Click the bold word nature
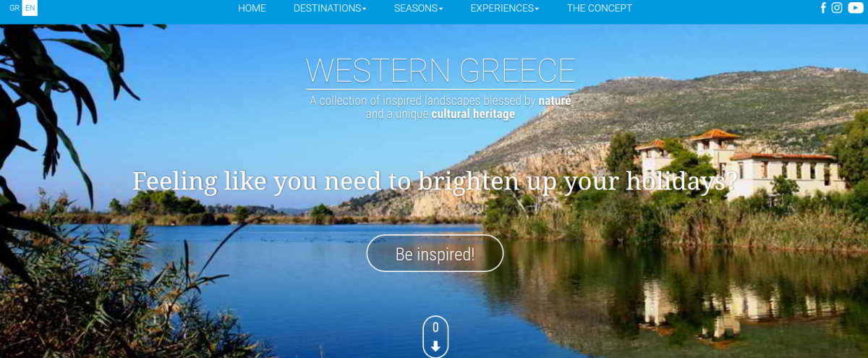 click(555, 101)
